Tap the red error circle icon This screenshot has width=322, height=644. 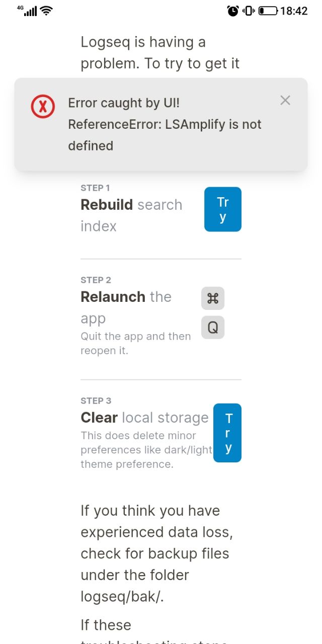tap(42, 106)
